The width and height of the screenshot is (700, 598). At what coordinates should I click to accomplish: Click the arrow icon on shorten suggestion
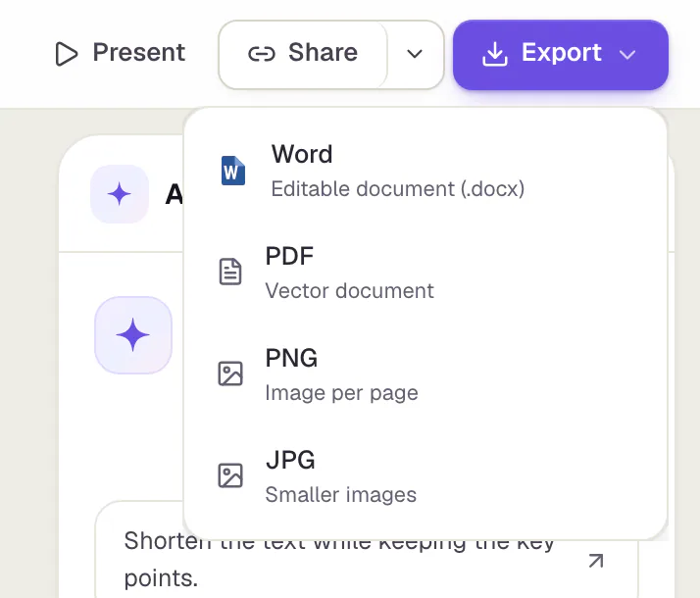(x=596, y=561)
